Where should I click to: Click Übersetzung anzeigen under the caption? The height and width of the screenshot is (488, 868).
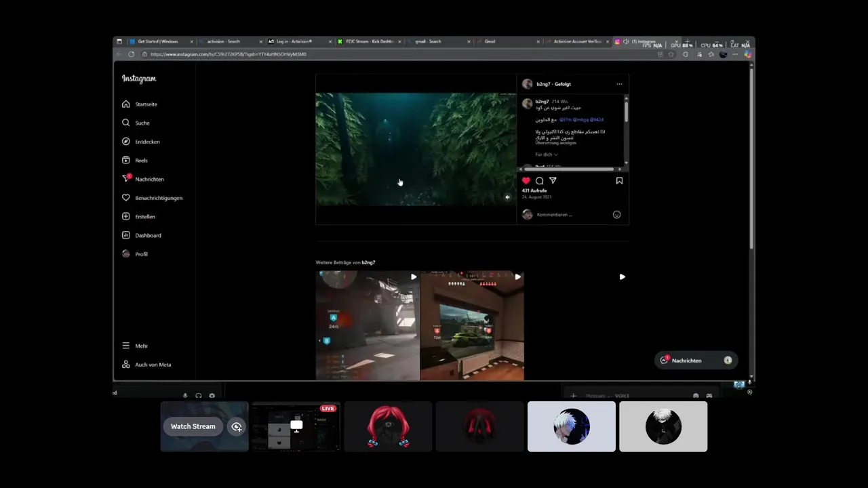coord(555,143)
